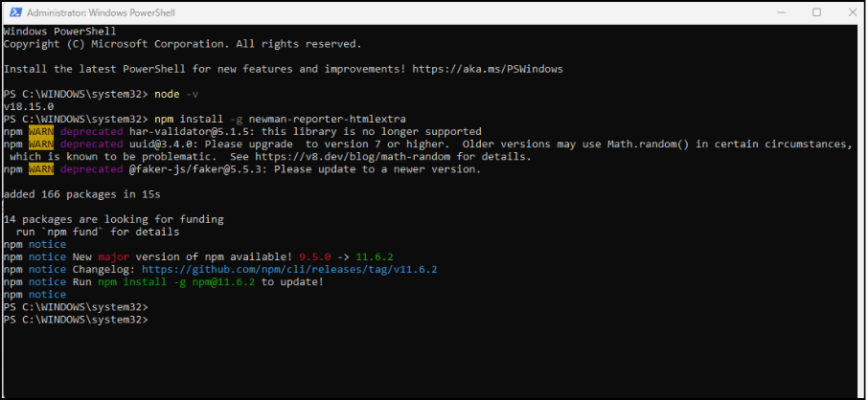Click the WARN label on uuid@3.4.0 line
This screenshot has height=400, width=868.
(42, 144)
